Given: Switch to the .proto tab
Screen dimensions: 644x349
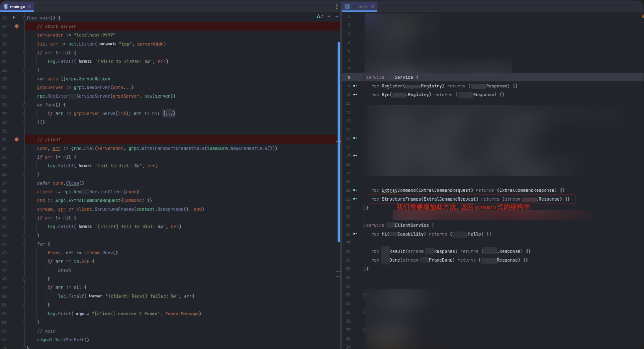Looking at the screenshot, I should coord(360,7).
